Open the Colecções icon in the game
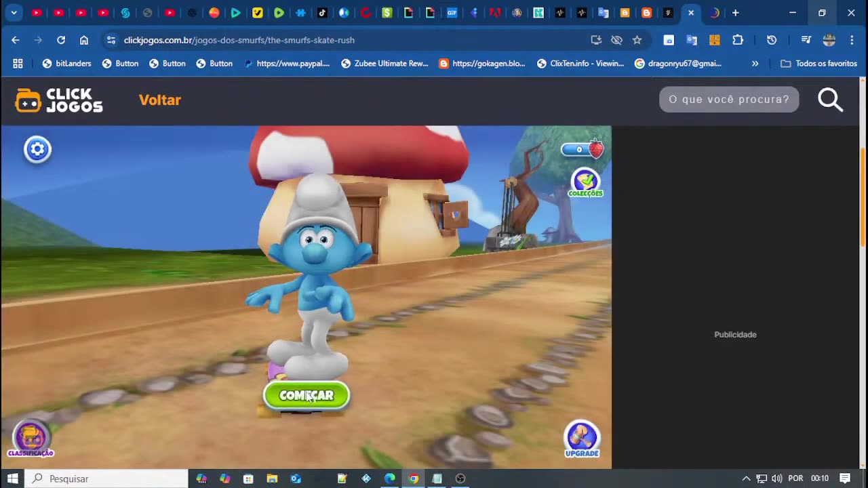The image size is (868, 488). click(x=585, y=183)
